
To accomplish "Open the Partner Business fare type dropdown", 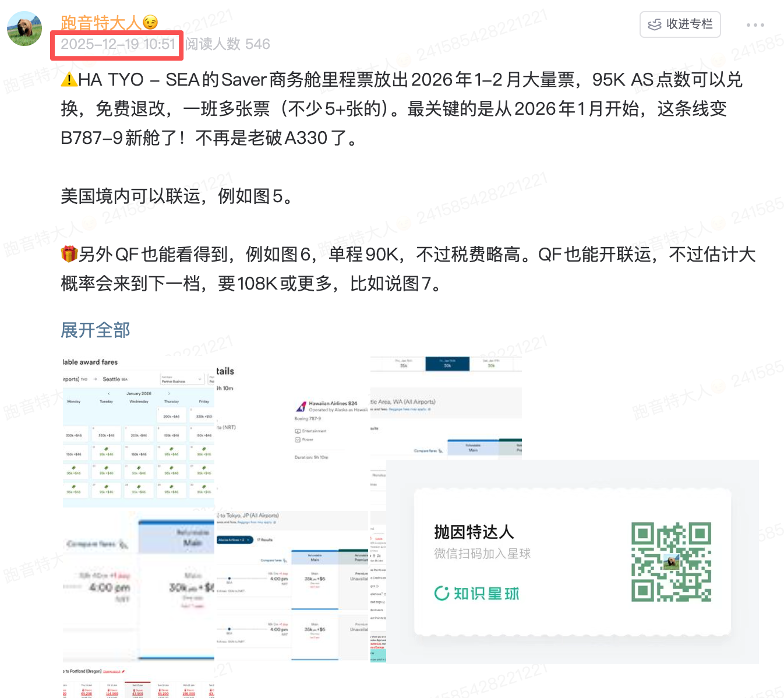I will pyautogui.click(x=182, y=379).
